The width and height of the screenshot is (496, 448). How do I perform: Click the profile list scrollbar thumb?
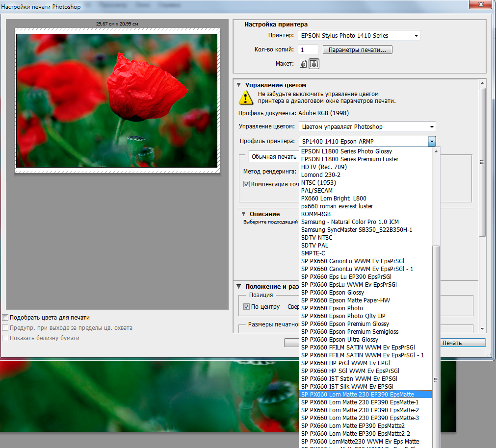click(x=436, y=346)
